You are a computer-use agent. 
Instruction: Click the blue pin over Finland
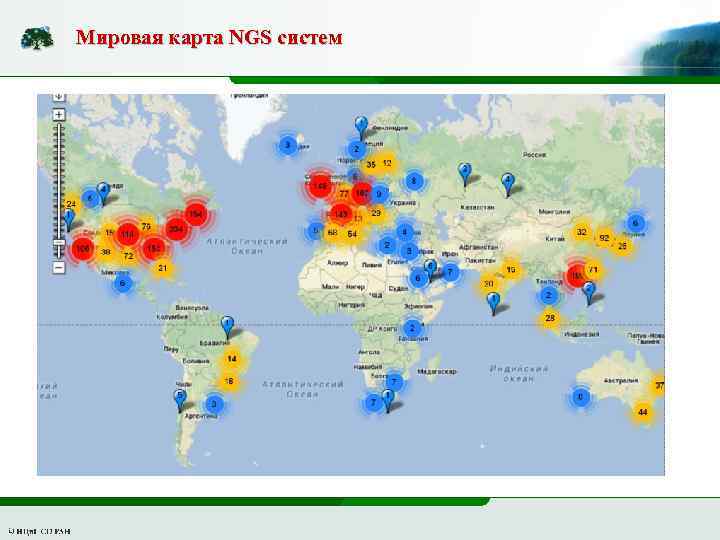pos(361,126)
